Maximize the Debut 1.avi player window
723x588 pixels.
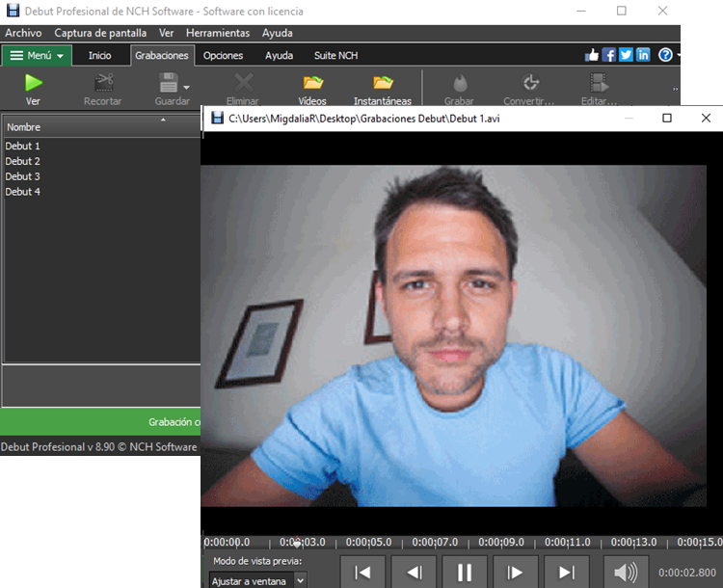(x=667, y=119)
